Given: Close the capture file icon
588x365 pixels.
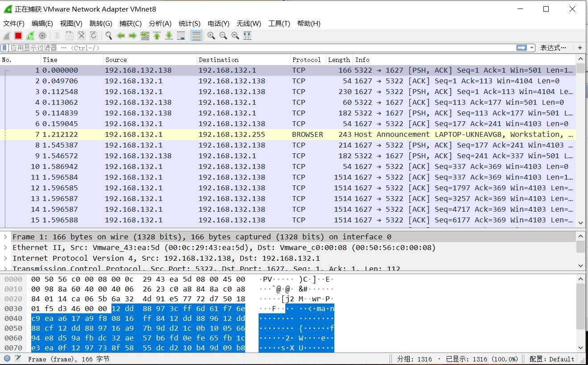Looking at the screenshot, I should [82, 36].
